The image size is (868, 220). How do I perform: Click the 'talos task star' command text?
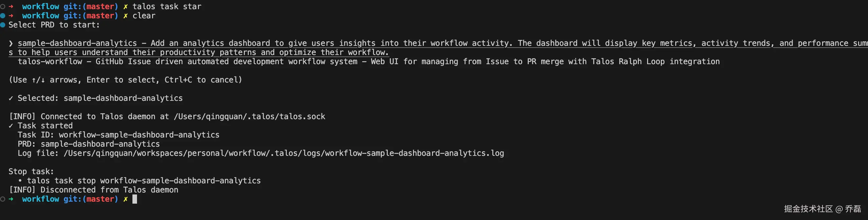point(167,7)
